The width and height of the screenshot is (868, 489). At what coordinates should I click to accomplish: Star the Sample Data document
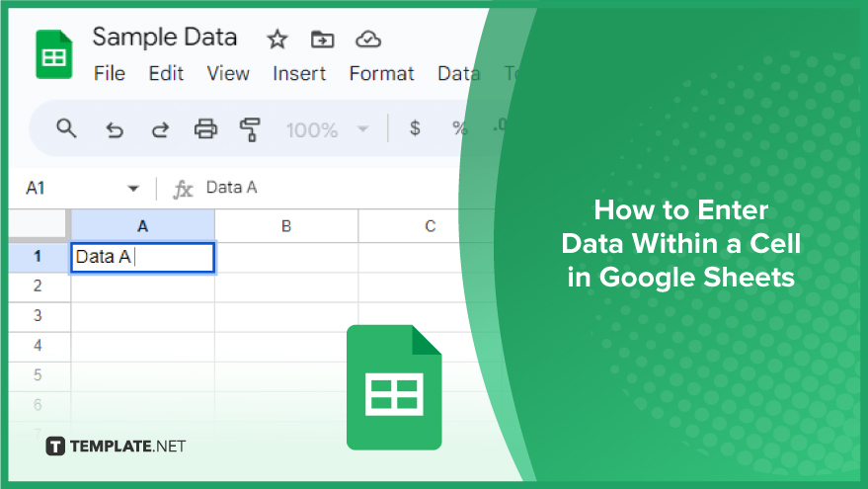click(x=276, y=40)
